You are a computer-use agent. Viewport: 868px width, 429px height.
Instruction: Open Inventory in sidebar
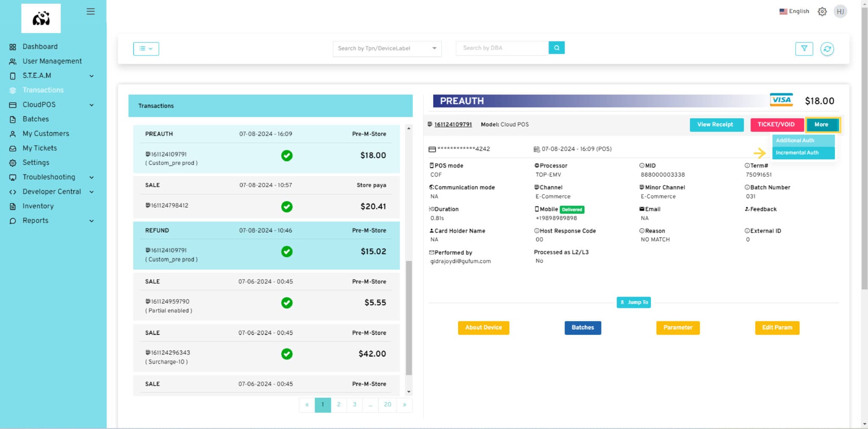(38, 206)
